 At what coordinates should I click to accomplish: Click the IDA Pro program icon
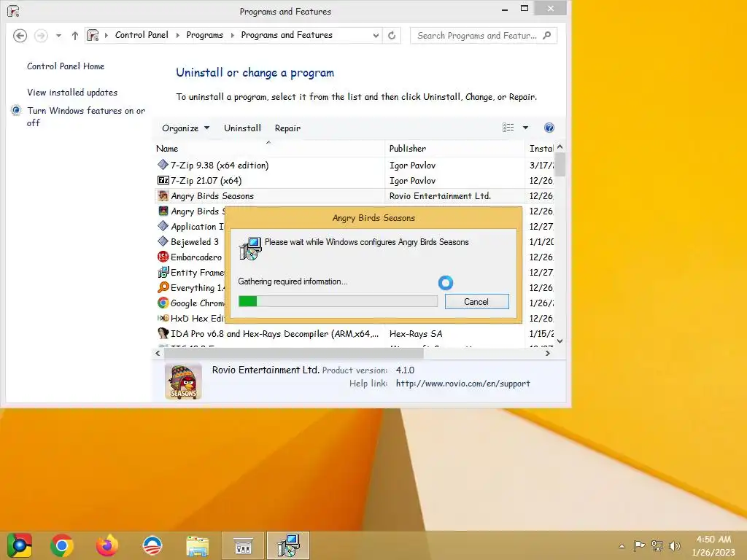(x=163, y=333)
